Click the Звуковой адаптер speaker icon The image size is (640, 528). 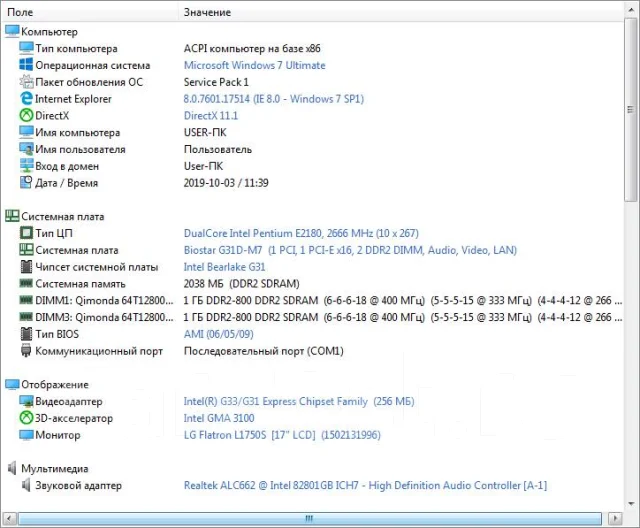tap(26, 485)
